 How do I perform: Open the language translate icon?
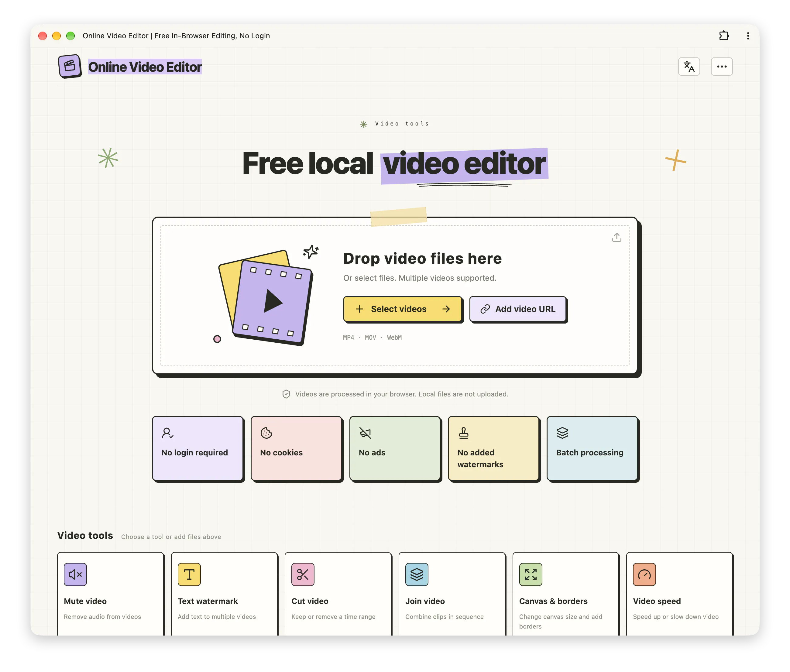pos(689,67)
